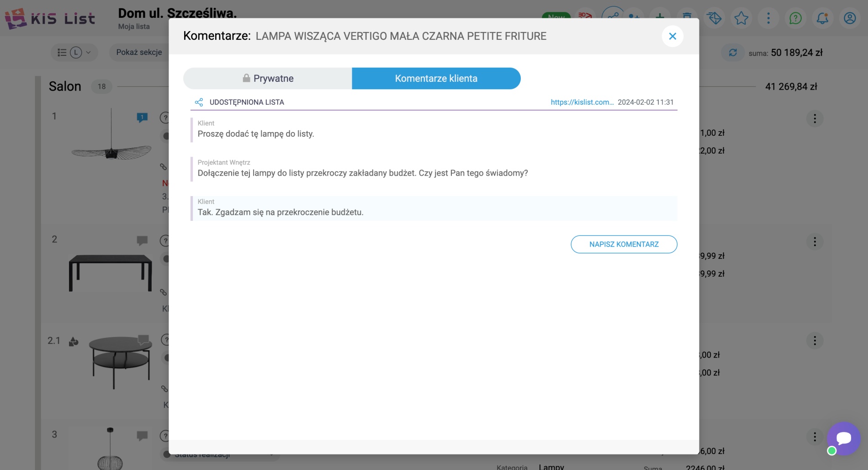
Task: Click the refresh sum icon
Action: tap(733, 53)
